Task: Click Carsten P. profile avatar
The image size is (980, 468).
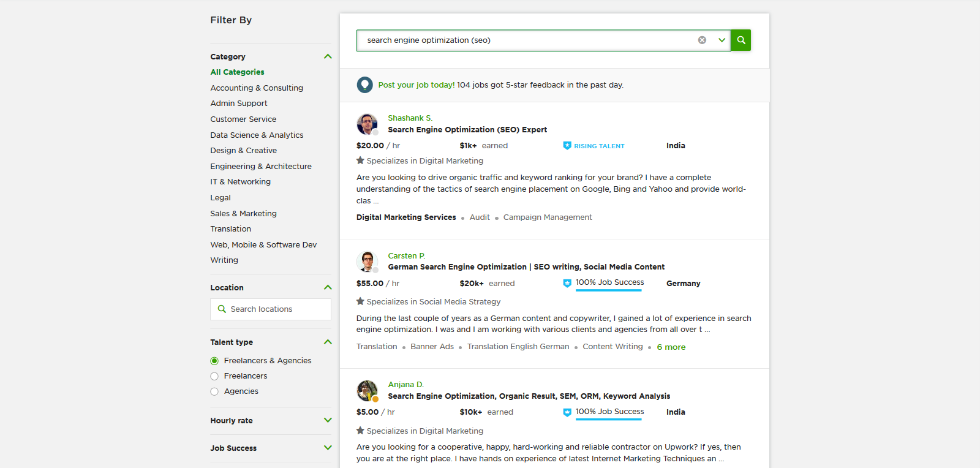Action: [x=367, y=262]
